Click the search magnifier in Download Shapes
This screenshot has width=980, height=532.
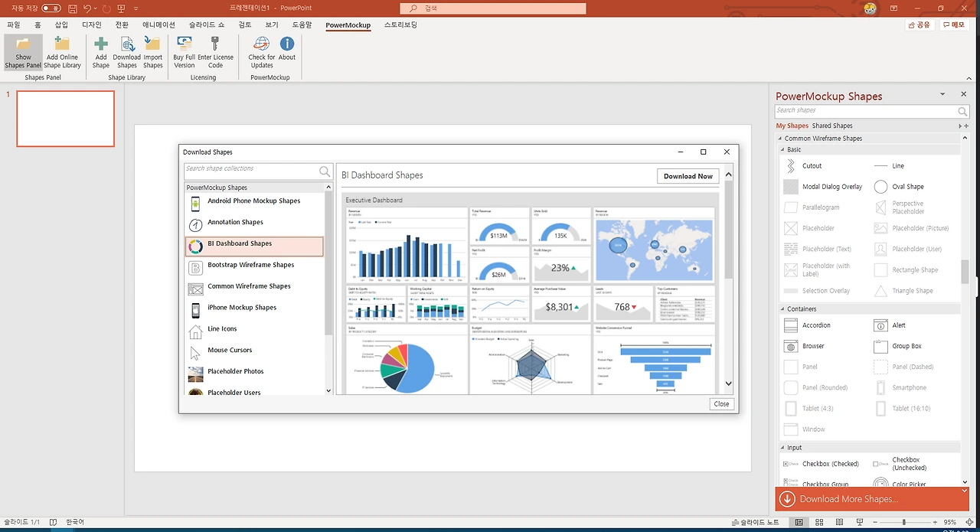pyautogui.click(x=325, y=171)
